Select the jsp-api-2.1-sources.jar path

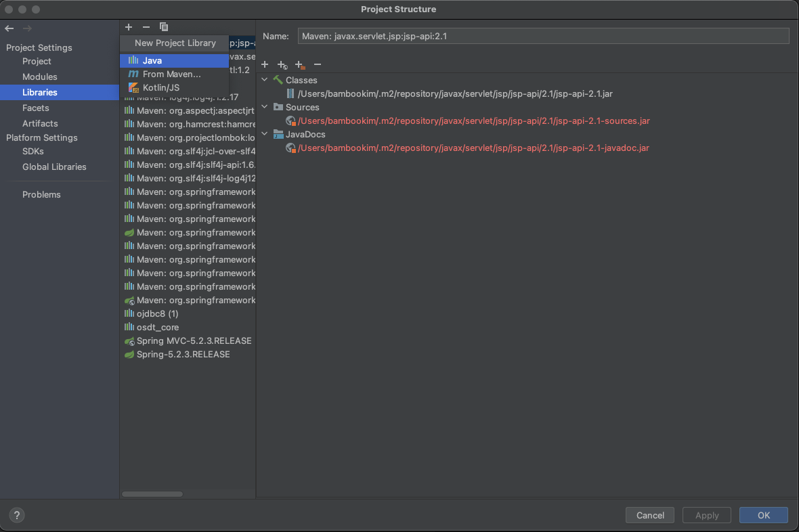(x=474, y=120)
